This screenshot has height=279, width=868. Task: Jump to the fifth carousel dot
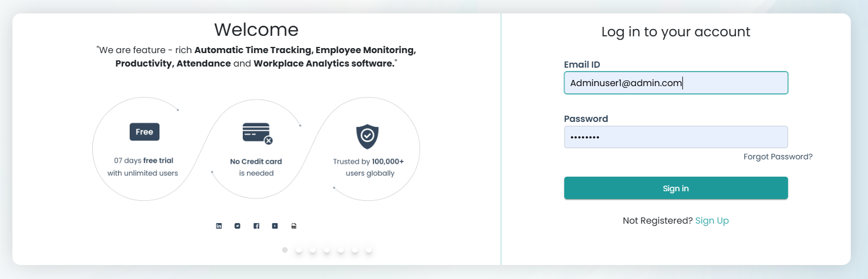[x=341, y=250]
